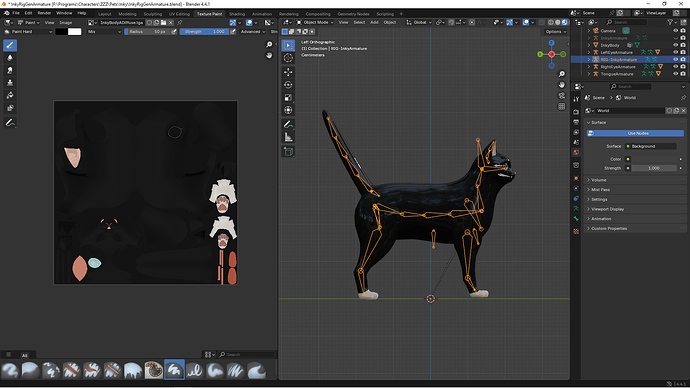
Task: Select the Clone stamp tool
Action: [10, 83]
